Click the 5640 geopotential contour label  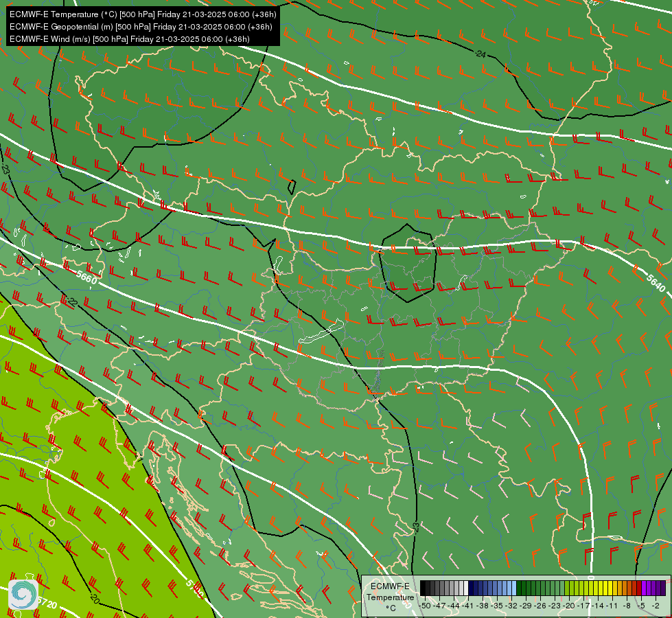(656, 284)
